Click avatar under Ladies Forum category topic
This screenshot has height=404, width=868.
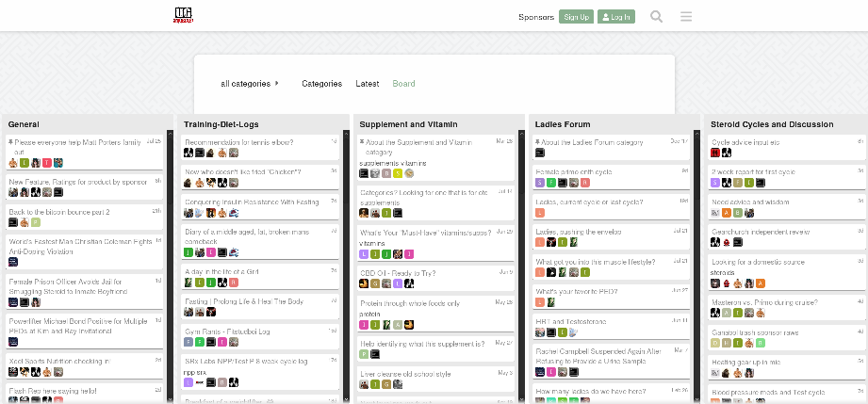(540, 153)
